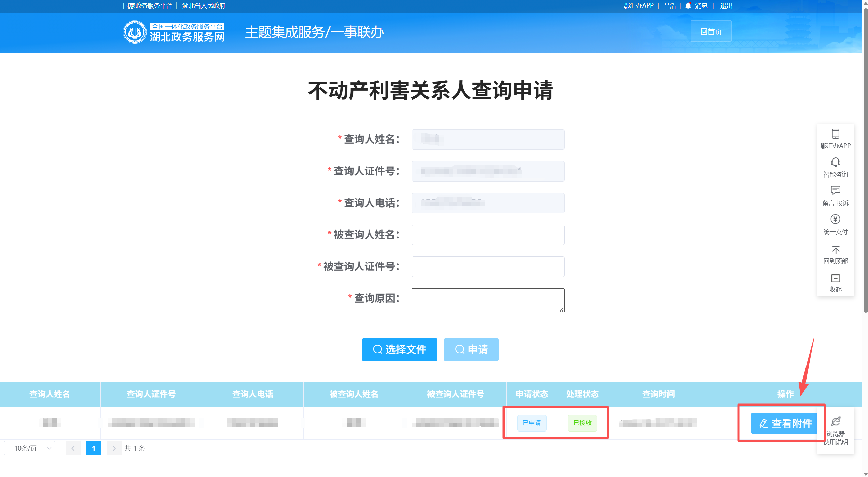Screen dimensions: 868x477
Task: Click the Hubei government service logo
Action: point(135,32)
